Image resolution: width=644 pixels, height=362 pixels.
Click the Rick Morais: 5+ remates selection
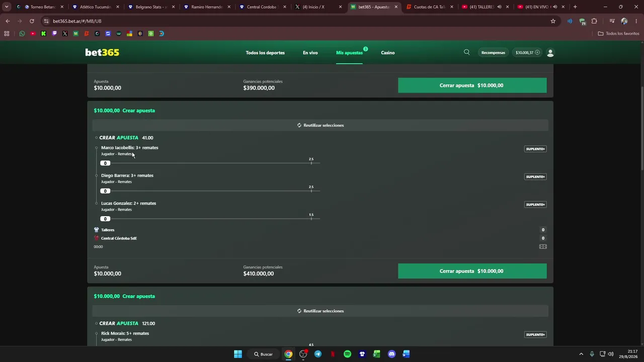point(125,333)
